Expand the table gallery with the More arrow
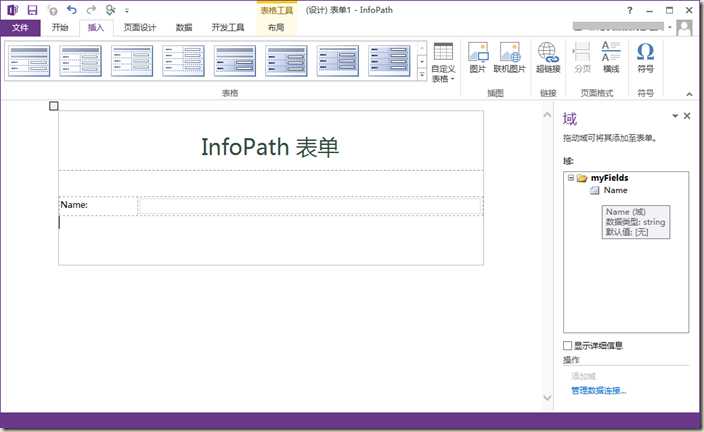Viewport: 704px width, 432px height. pos(422,75)
